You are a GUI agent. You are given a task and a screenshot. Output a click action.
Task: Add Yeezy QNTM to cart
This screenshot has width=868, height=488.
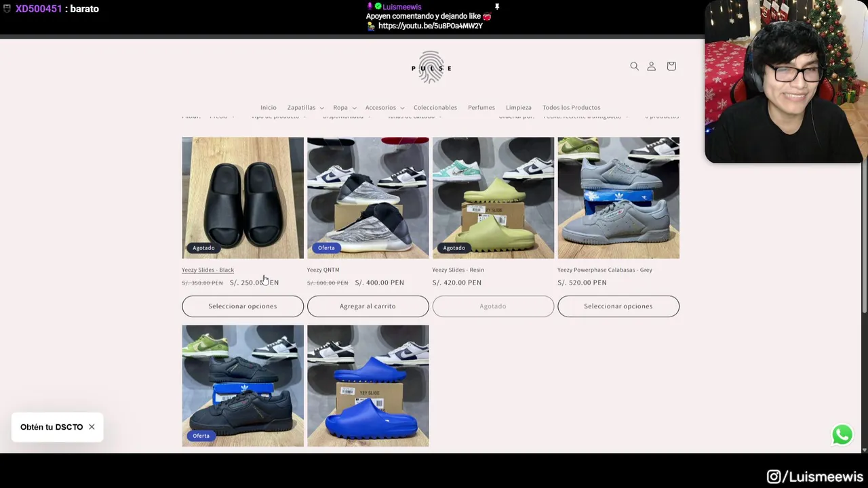coord(368,306)
